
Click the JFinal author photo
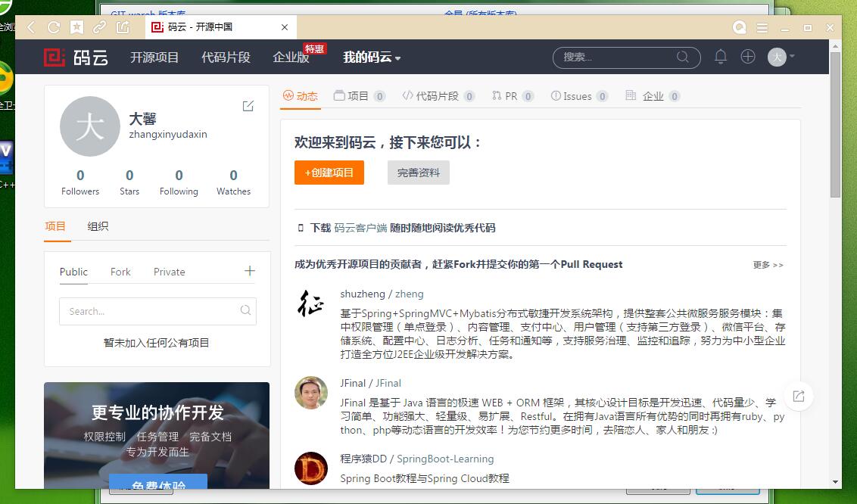[x=311, y=393]
